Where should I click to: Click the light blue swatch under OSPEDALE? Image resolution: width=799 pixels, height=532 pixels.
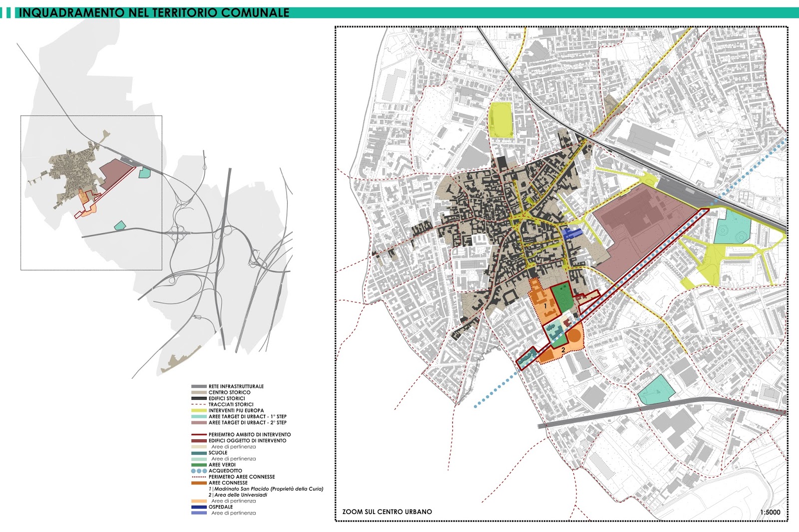(199, 513)
